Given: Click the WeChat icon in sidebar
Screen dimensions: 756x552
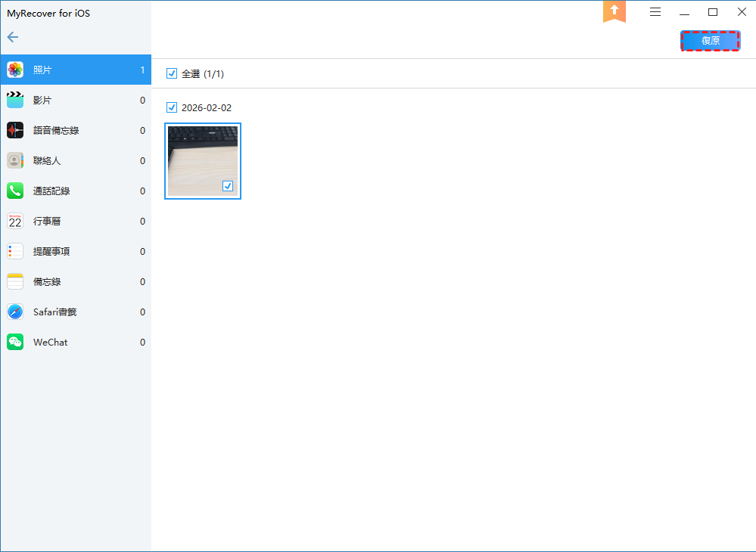Looking at the screenshot, I should click(15, 343).
